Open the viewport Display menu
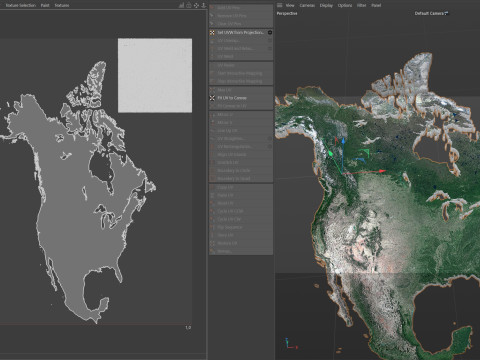This screenshot has width=480, height=360. tap(326, 5)
